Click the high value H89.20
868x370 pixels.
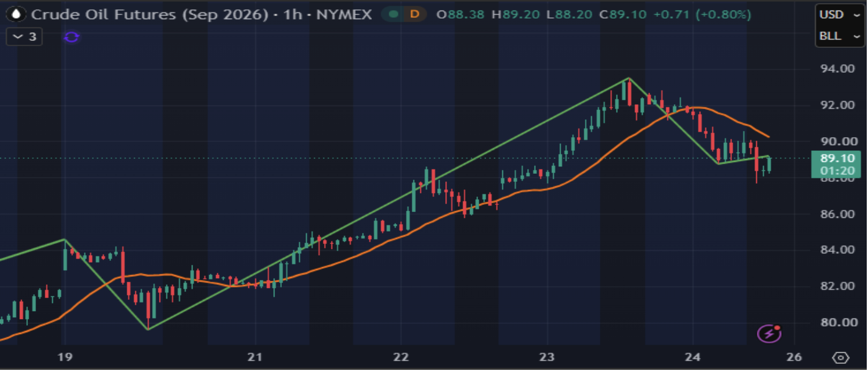(x=516, y=14)
